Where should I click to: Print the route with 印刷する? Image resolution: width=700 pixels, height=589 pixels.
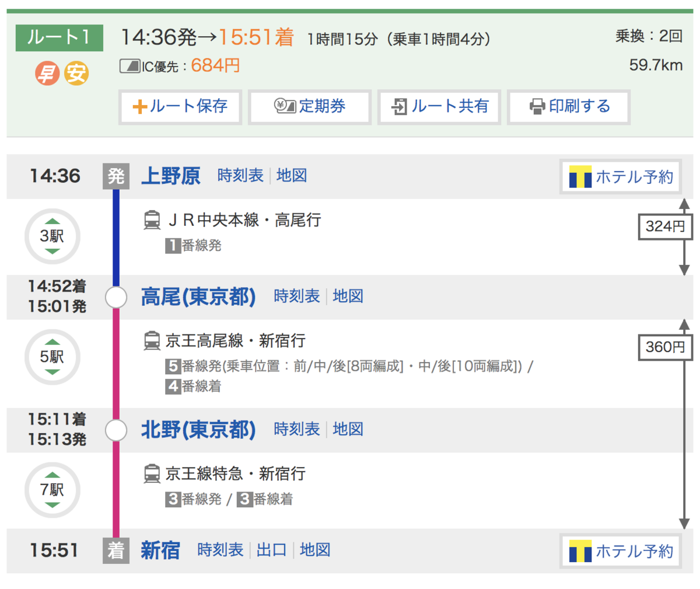coord(569,107)
